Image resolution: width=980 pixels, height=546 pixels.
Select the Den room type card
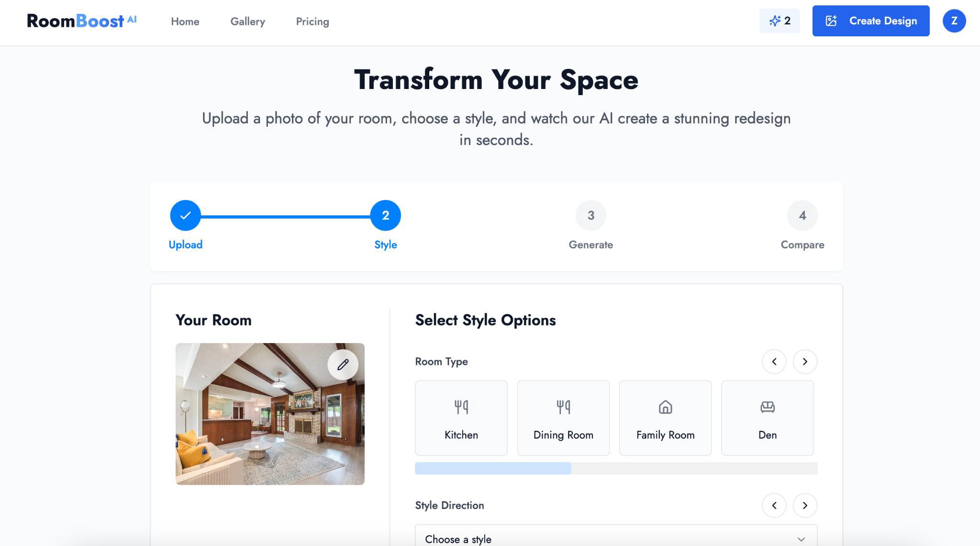[x=767, y=418]
